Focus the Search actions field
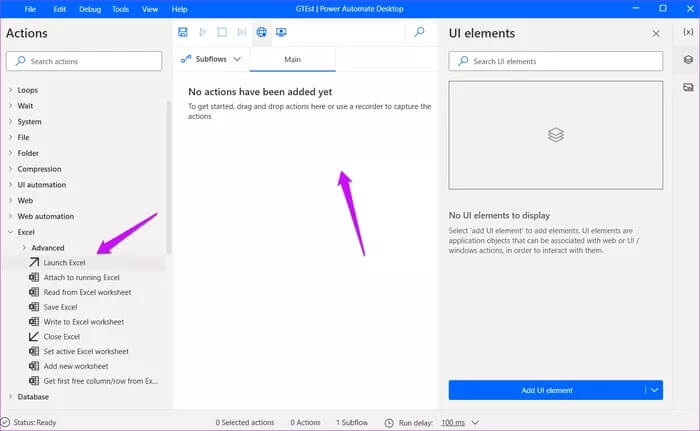 (84, 61)
